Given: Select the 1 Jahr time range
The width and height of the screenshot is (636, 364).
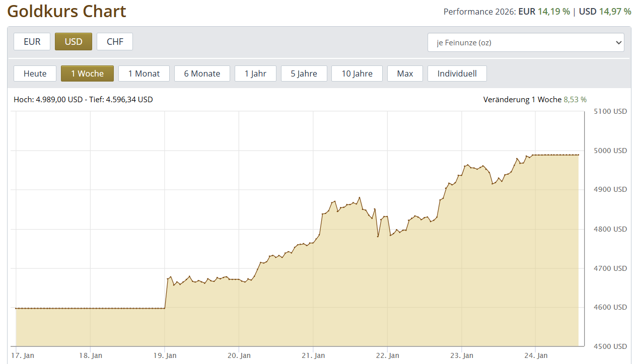Looking at the screenshot, I should click(x=255, y=74).
